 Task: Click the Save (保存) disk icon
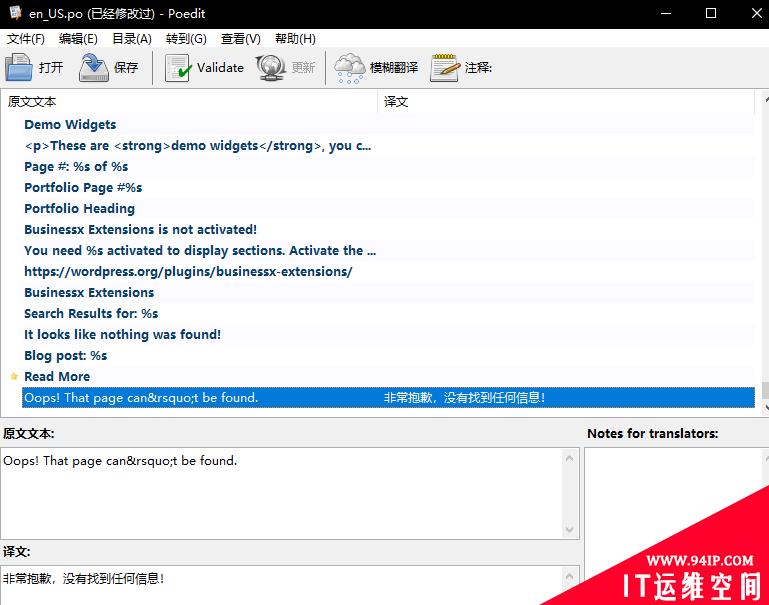click(94, 67)
